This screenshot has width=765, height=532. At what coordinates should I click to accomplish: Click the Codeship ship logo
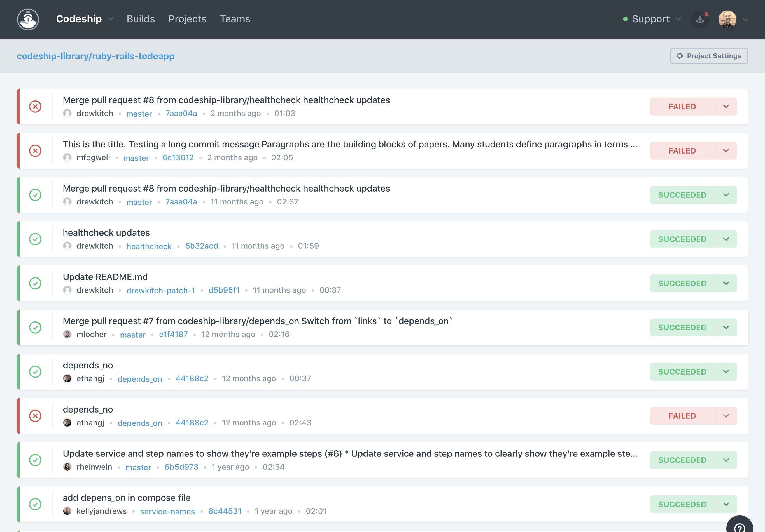coord(28,19)
